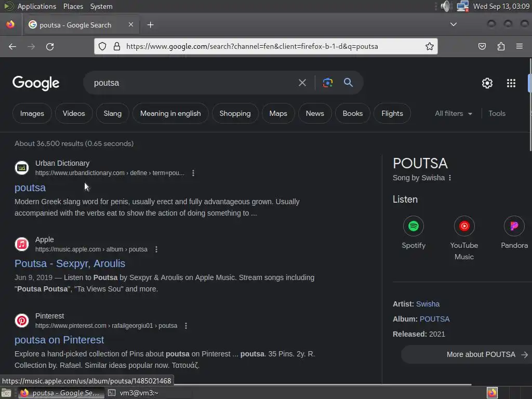This screenshot has height=399, width=532.
Task: Open Urban Dictionary result options dots
Action: pyautogui.click(x=193, y=173)
